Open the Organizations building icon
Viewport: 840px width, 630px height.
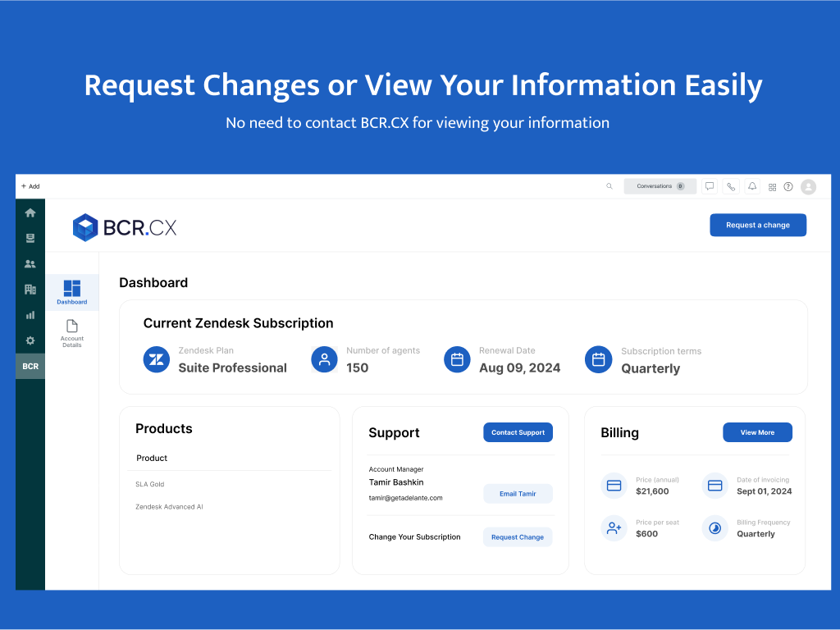pos(30,290)
